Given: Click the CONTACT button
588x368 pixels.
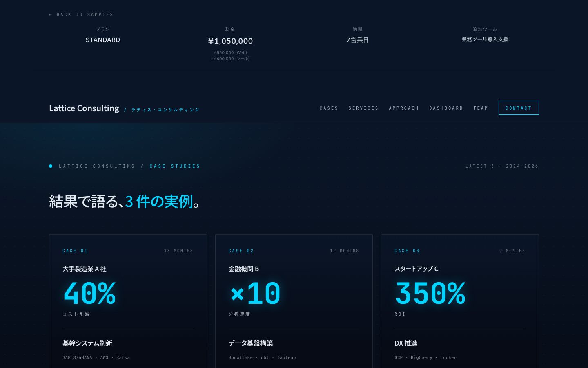Looking at the screenshot, I should [519, 108].
